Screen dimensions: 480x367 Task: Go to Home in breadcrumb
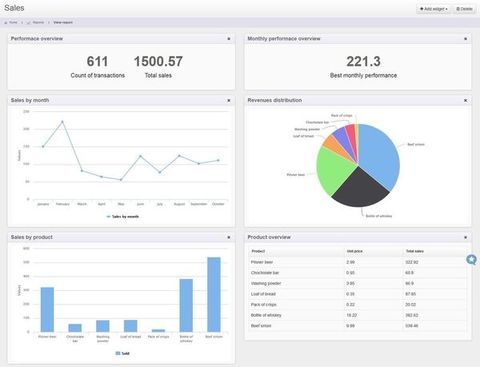[x=11, y=22]
